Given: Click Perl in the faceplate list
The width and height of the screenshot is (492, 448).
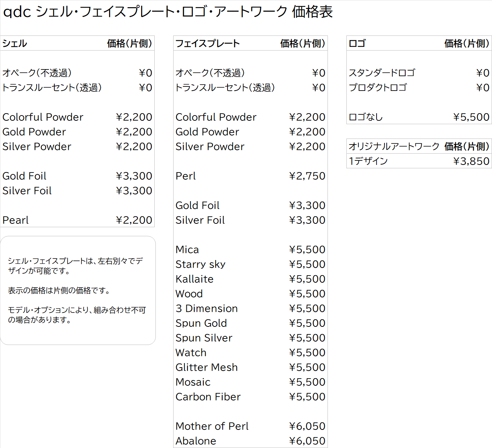Looking at the screenshot, I should [186, 176].
